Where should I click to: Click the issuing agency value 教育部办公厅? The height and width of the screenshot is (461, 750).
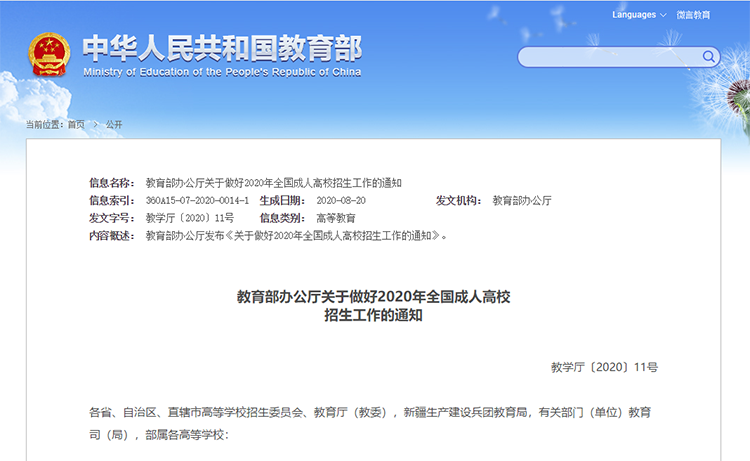pyautogui.click(x=521, y=201)
